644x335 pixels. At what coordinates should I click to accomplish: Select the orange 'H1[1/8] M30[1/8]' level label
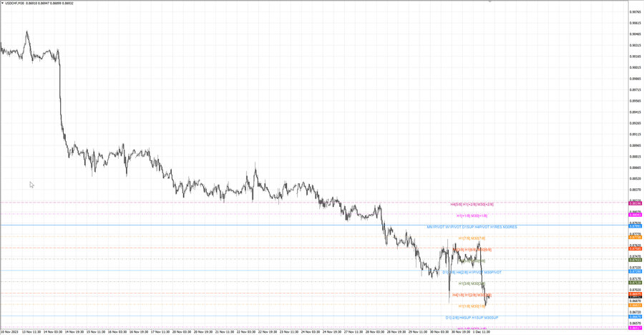(472, 306)
